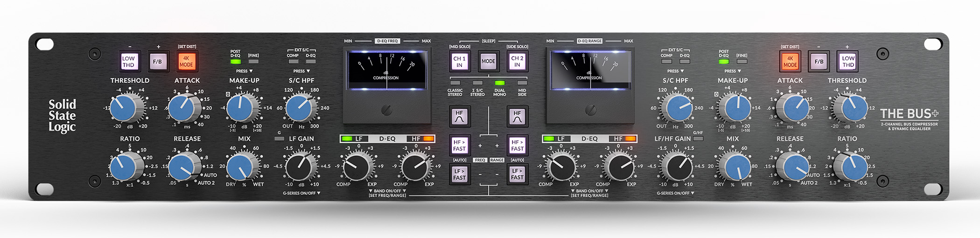Image resolution: width=980 pixels, height=238 pixels.
Task: Click the left compression VU meter display
Action: click(385, 70)
